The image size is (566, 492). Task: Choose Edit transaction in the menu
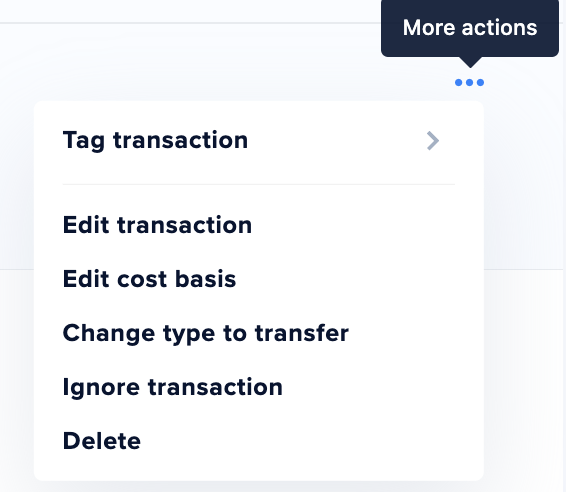click(259, 225)
